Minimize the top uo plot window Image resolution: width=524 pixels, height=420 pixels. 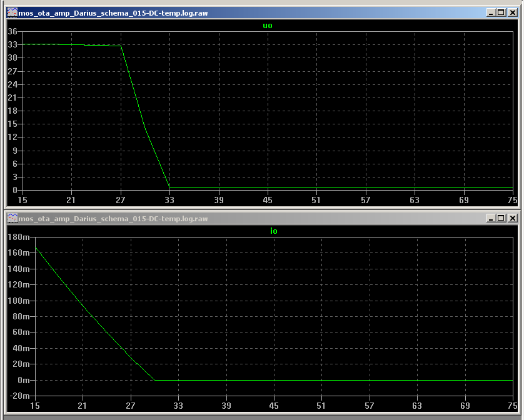(491, 12)
